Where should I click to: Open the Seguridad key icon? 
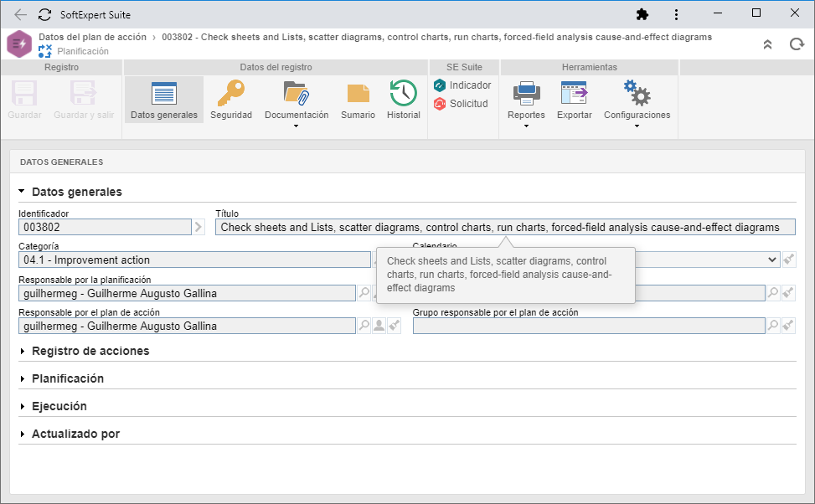231,94
